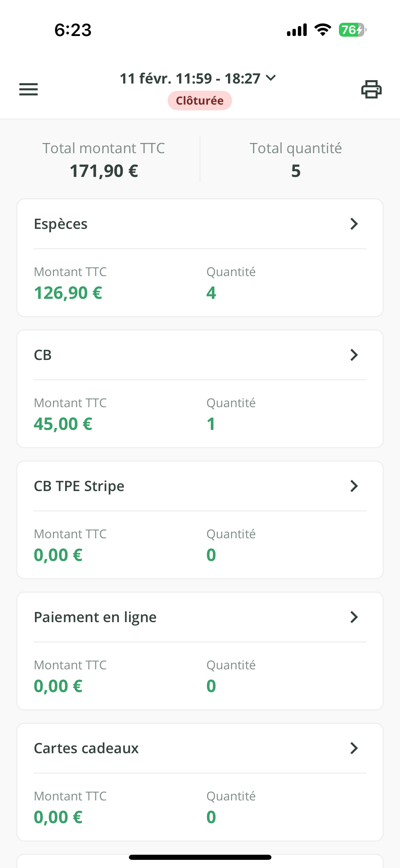400x868 pixels.
Task: Open the hamburger navigation menu
Action: (x=28, y=89)
